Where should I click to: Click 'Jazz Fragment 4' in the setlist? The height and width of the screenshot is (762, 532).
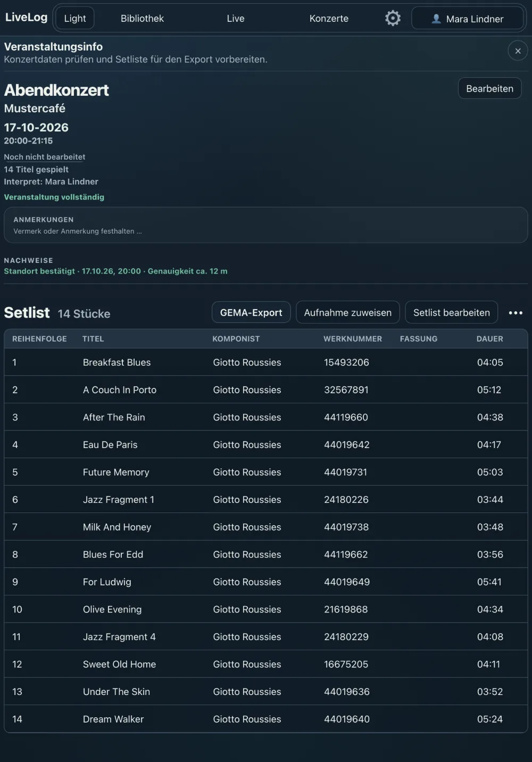(x=119, y=637)
